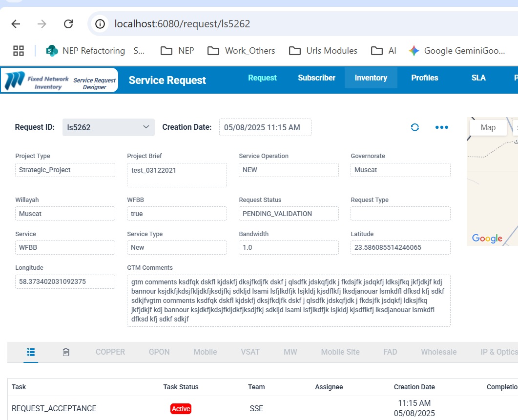The image size is (518, 420).
Task: Click the site info icon in address bar
Action: pos(101,24)
